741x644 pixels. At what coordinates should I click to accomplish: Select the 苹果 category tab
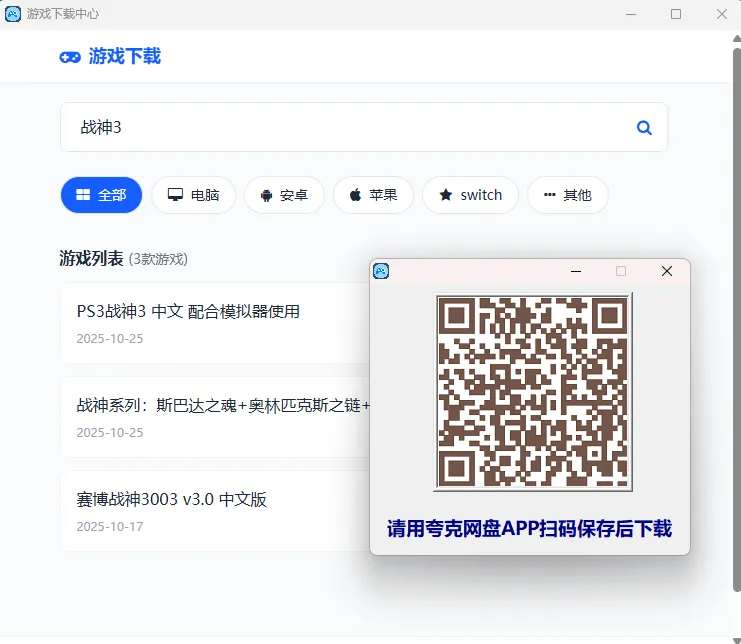tap(373, 195)
